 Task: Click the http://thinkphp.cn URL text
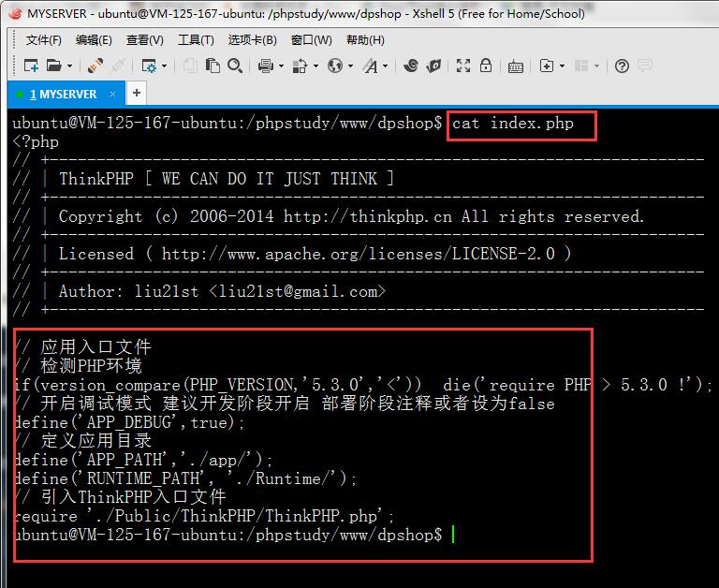367,216
